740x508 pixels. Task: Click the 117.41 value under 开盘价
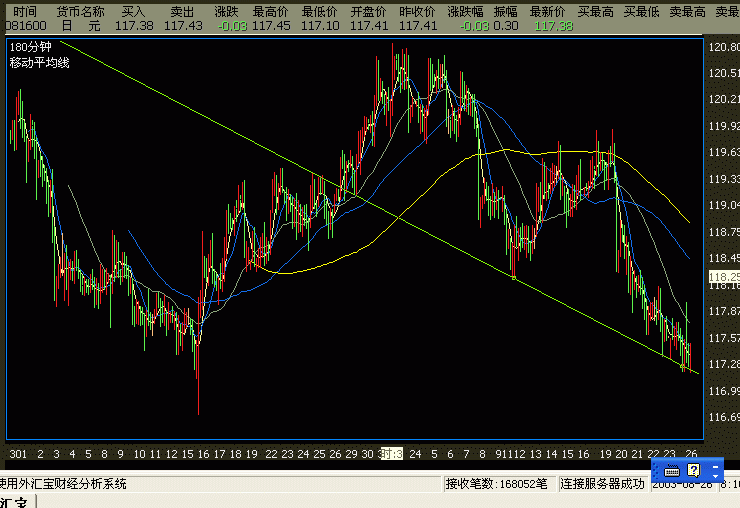coord(370,26)
